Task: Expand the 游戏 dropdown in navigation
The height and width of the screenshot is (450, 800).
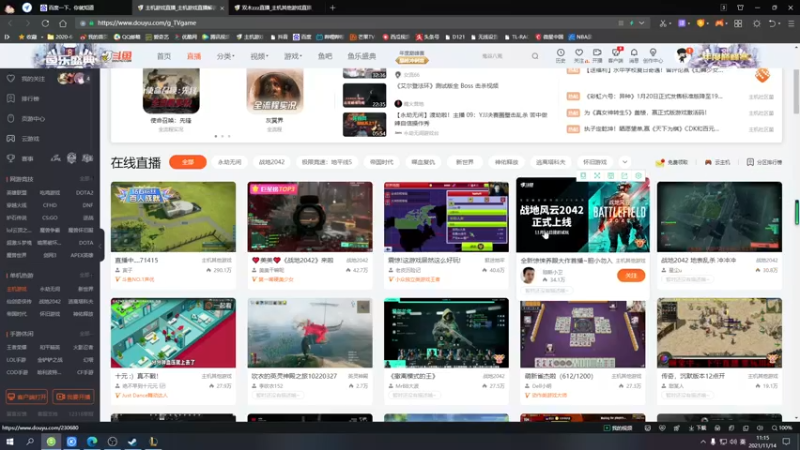Action: (293, 56)
